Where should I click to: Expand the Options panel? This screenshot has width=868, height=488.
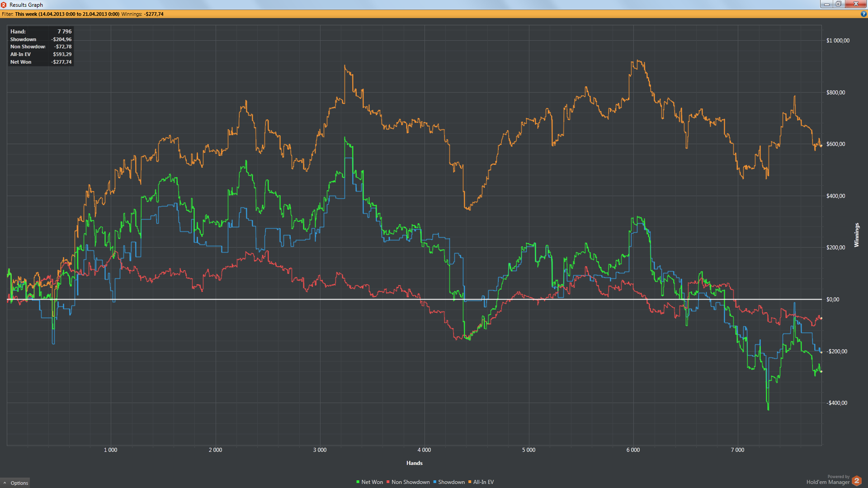[19, 483]
